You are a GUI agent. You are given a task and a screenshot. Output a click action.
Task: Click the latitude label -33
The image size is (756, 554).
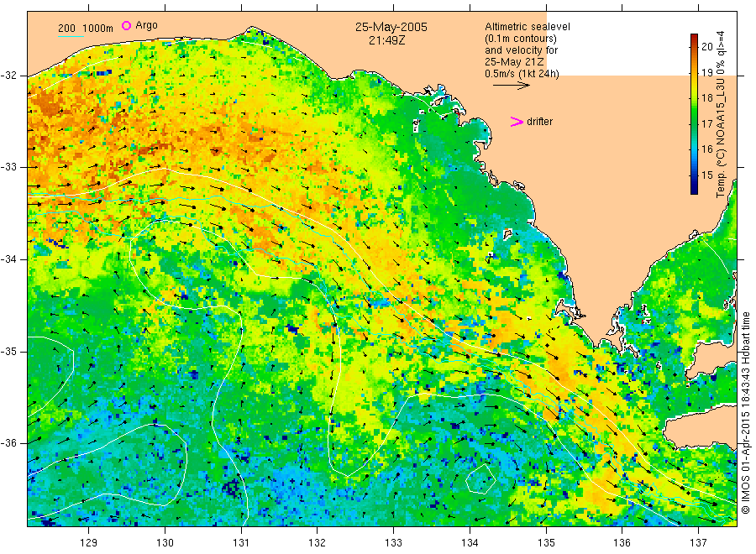(8, 167)
